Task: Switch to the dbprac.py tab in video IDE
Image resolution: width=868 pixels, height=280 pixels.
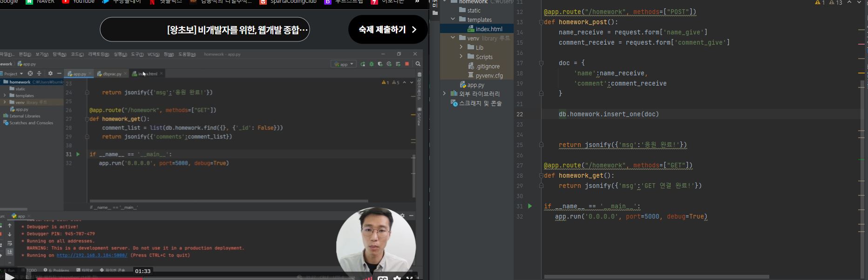Action: [x=112, y=73]
